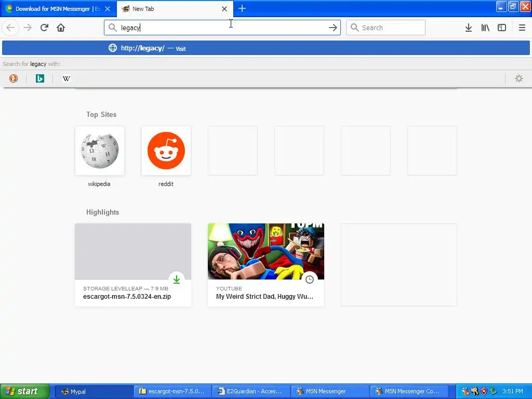Screen dimensions: 532x399
Task: Switch to Download for MSN Messenger tab
Action: point(58,9)
